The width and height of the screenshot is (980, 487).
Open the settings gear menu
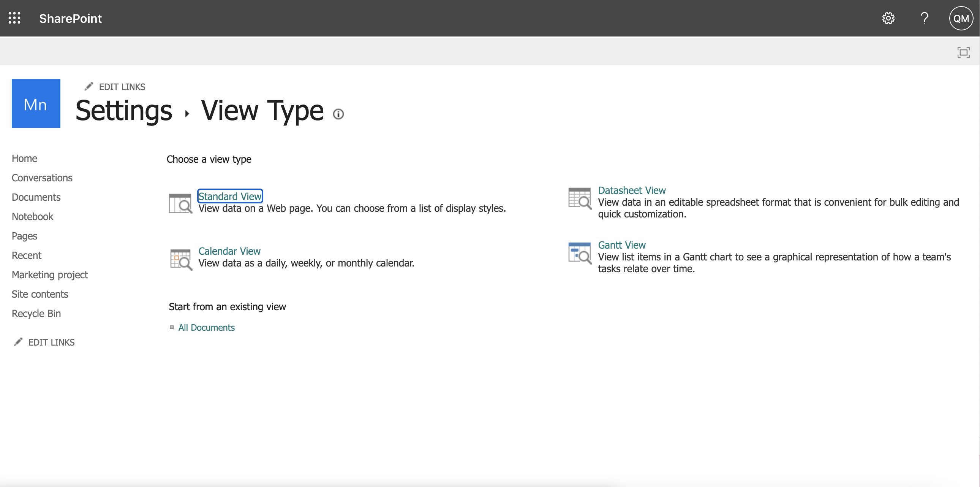(888, 18)
